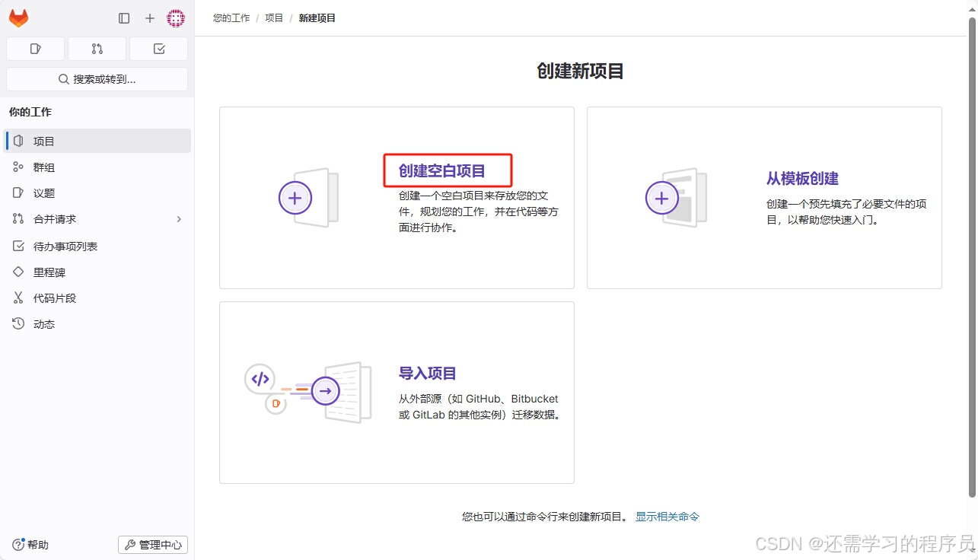978x560 pixels.
Task: Click the import project description text
Action: click(x=479, y=407)
